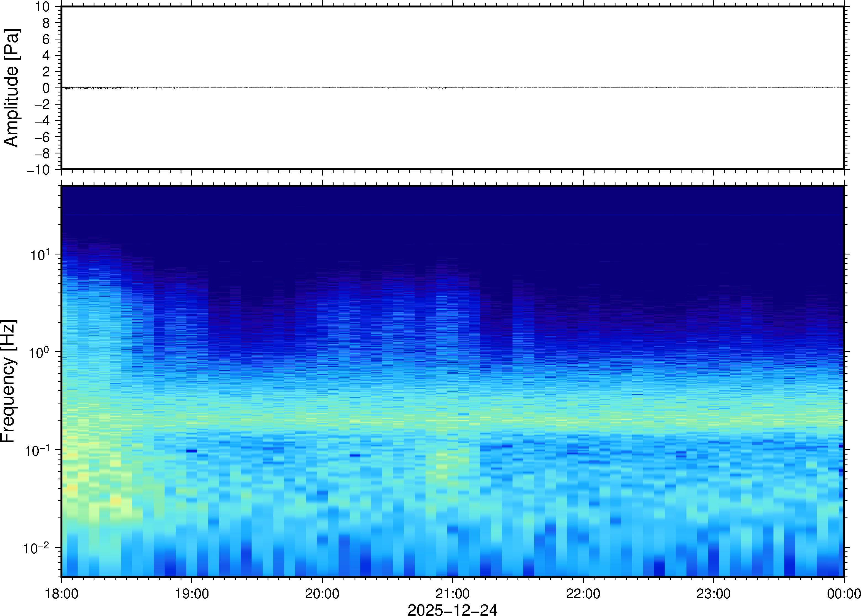Select the 22:00 time tick label
This screenshot has width=861, height=616.
pos(583,594)
